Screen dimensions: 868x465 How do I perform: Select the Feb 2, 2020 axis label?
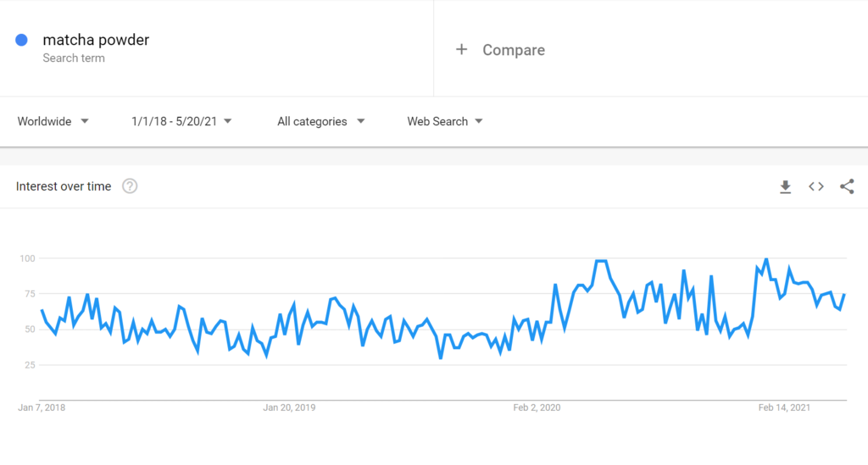pos(537,407)
